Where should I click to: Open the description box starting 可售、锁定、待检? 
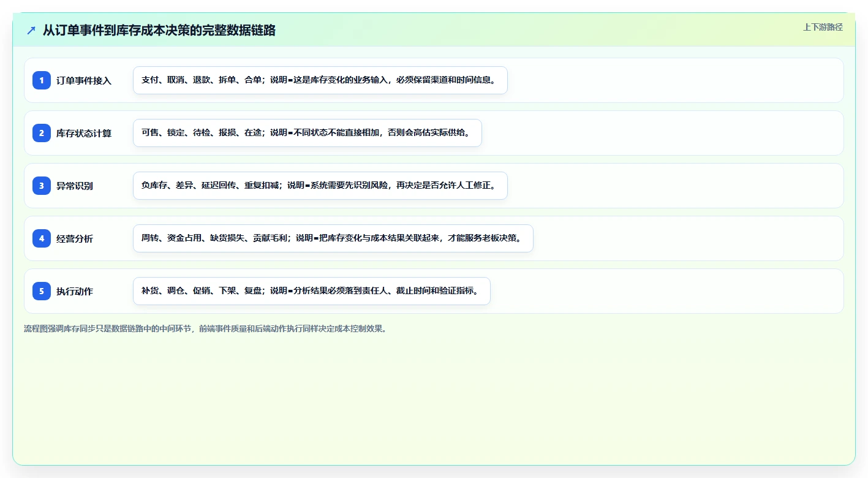coord(308,133)
